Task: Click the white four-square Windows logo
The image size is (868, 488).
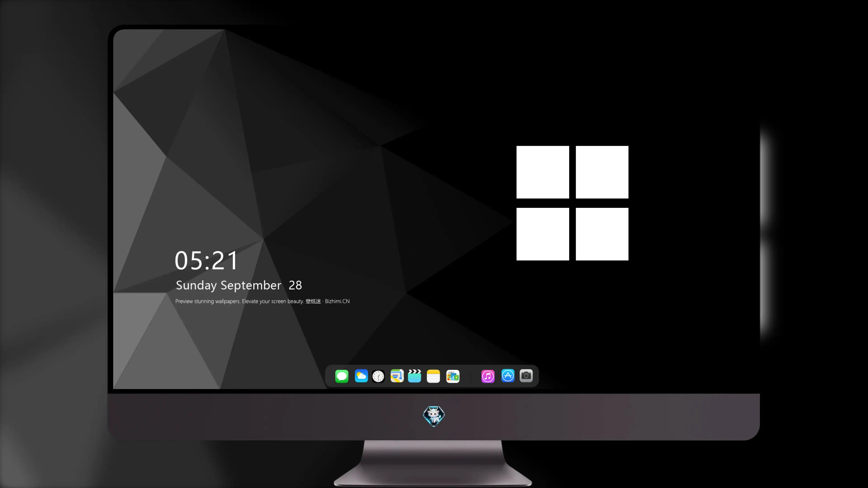Action: point(573,203)
